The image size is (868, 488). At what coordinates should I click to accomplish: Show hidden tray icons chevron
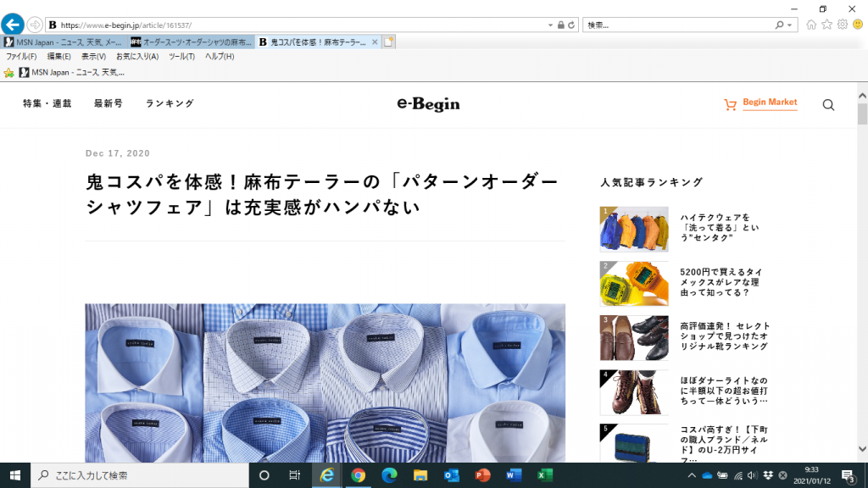(692, 475)
